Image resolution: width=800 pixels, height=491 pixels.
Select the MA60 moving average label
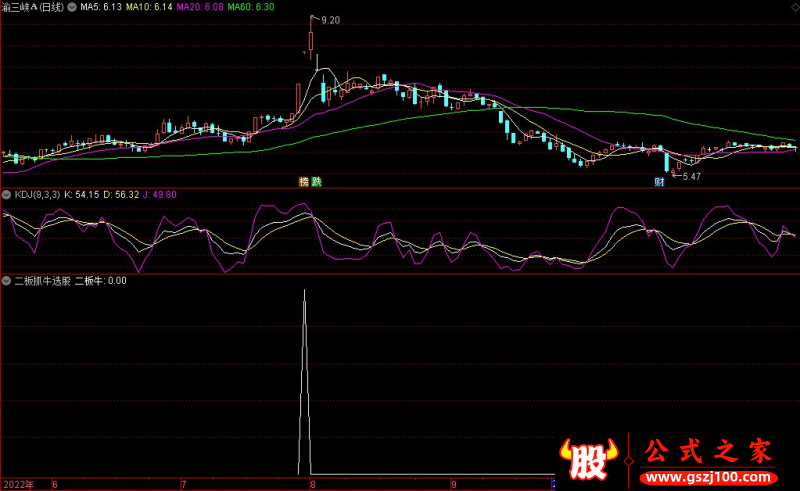[250, 7]
